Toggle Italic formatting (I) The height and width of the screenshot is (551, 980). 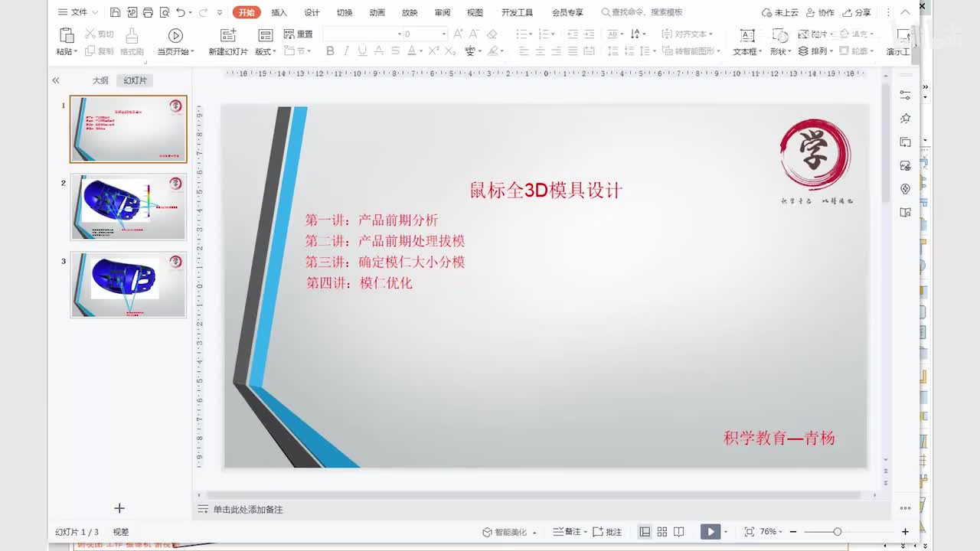point(346,51)
